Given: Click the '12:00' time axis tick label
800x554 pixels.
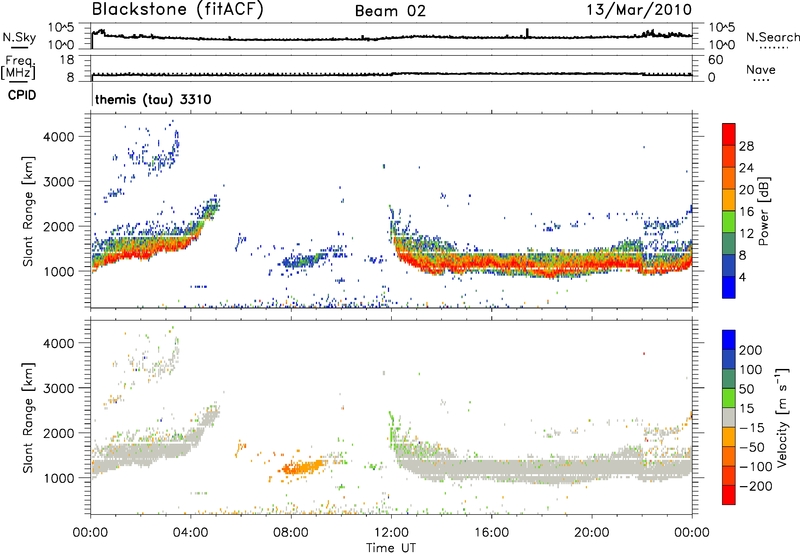Looking at the screenshot, I should (391, 533).
